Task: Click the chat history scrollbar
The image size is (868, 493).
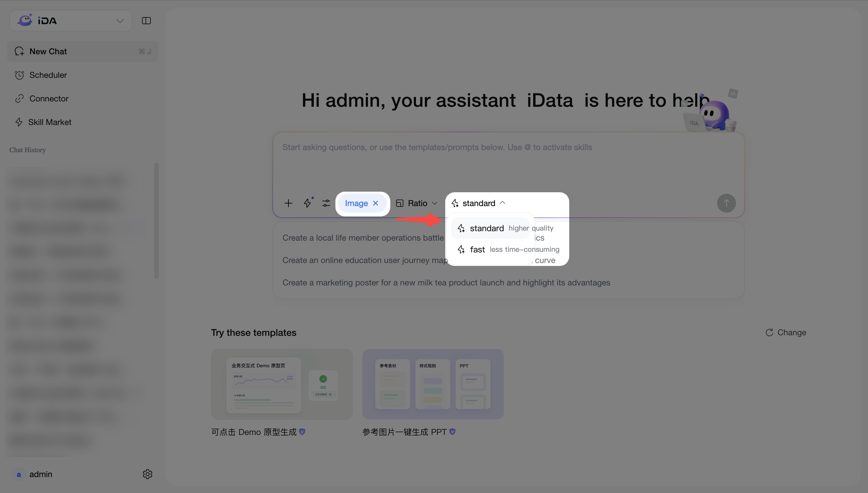Action: tap(156, 221)
